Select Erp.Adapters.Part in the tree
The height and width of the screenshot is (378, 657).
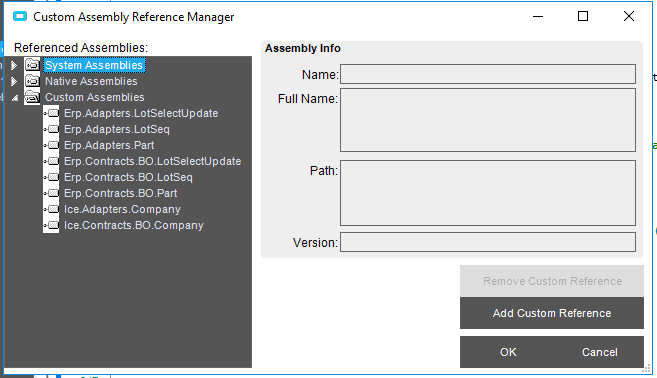pyautogui.click(x=109, y=145)
